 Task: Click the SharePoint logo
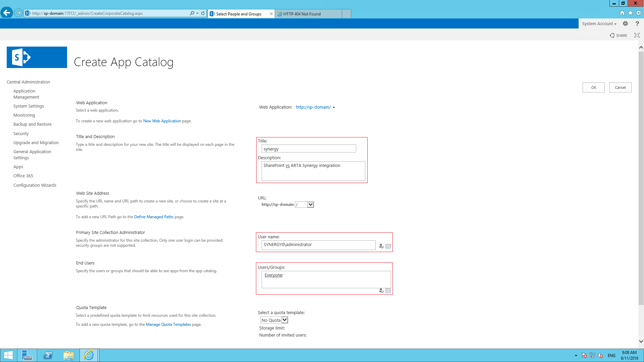pyautogui.click(x=37, y=57)
